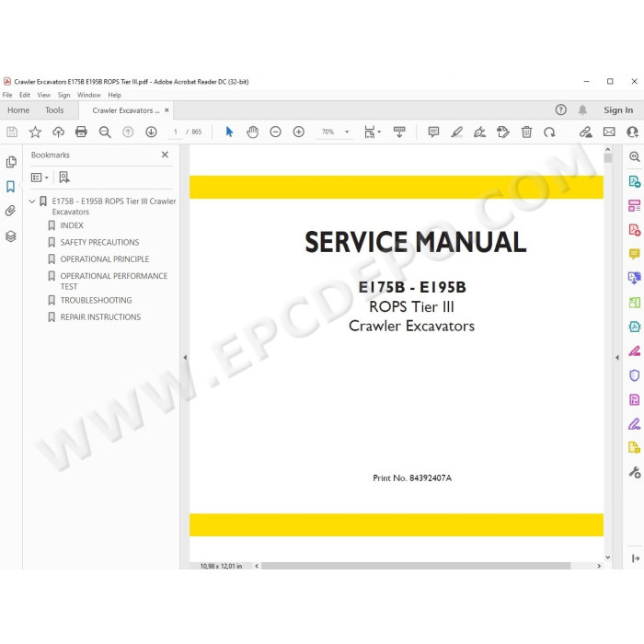The image size is (644, 644).
Task: Activate the hand pan tool
Action: pyautogui.click(x=252, y=132)
